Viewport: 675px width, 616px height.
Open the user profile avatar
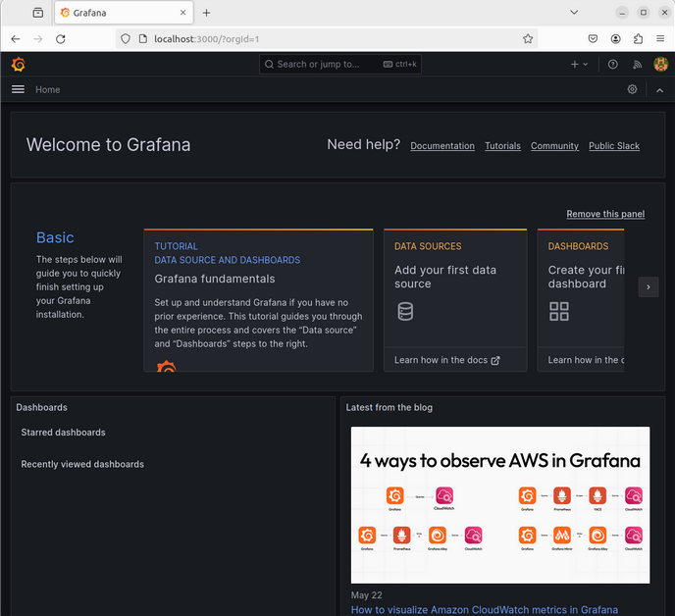pyautogui.click(x=661, y=64)
